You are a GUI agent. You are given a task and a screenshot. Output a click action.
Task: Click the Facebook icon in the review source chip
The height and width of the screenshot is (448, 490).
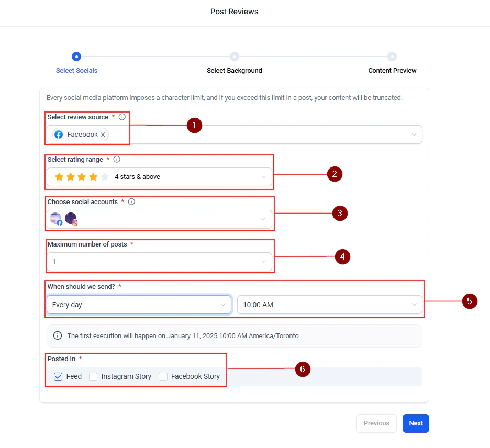click(x=58, y=134)
